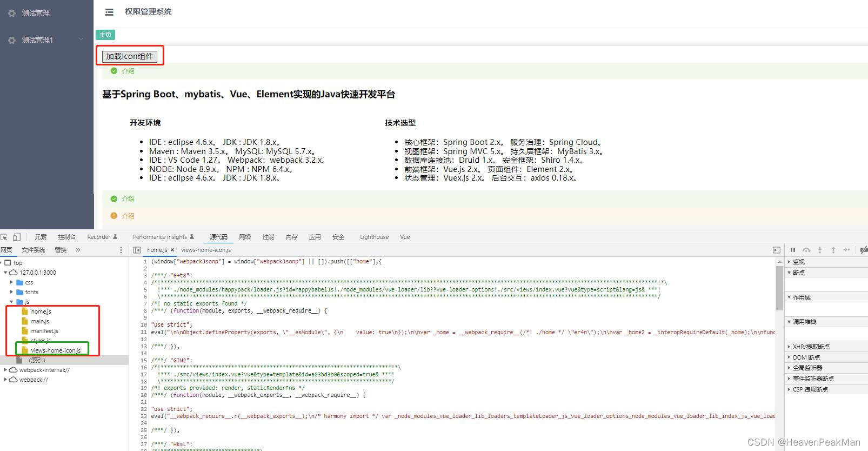
Task: Toggle the debugger sidebar pane
Action: (x=777, y=250)
